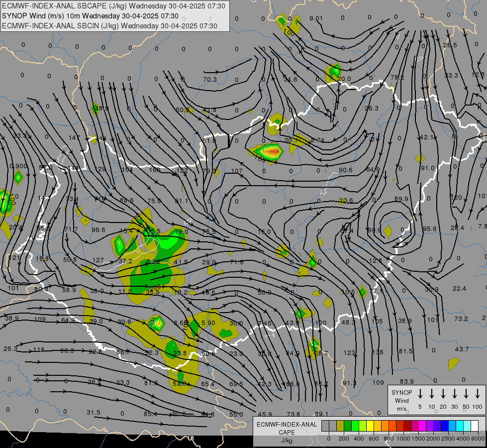Click the 'SYNOP Wind m/s' legend label
Image resolution: width=487 pixels, height=448 pixels.
[x=401, y=400]
